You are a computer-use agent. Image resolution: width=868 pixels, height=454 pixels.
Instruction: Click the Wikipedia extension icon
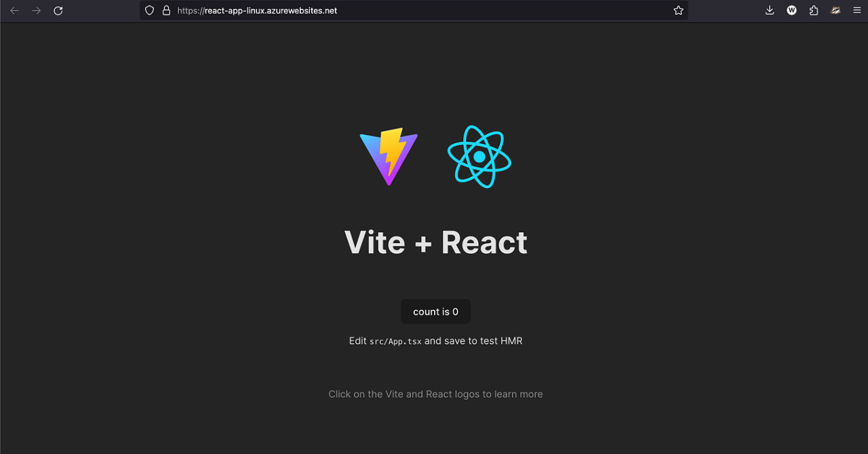(791, 10)
